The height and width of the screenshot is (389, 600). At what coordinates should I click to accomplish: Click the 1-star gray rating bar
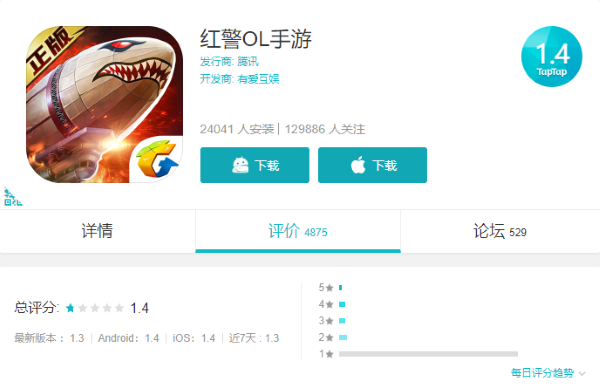point(429,354)
